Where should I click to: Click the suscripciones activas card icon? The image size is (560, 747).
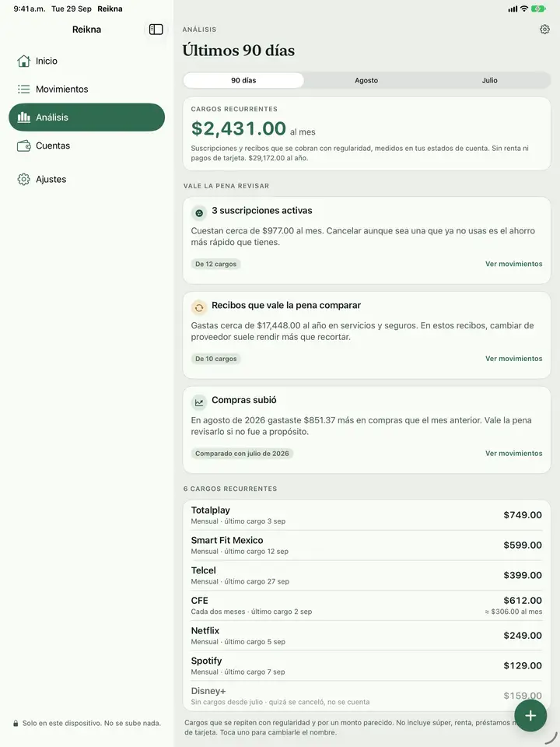tap(199, 213)
